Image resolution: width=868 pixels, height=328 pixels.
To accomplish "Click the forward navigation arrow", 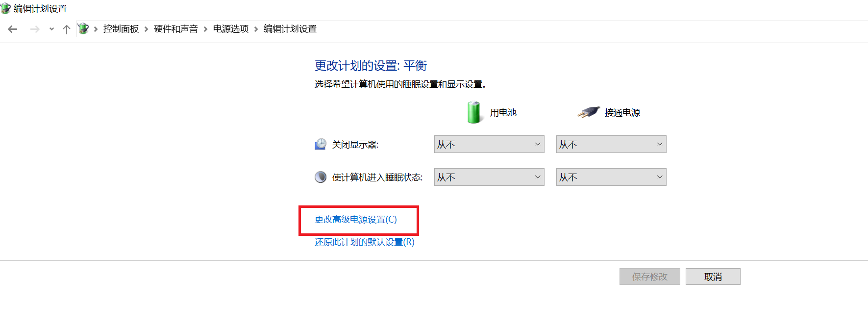I will (35, 29).
